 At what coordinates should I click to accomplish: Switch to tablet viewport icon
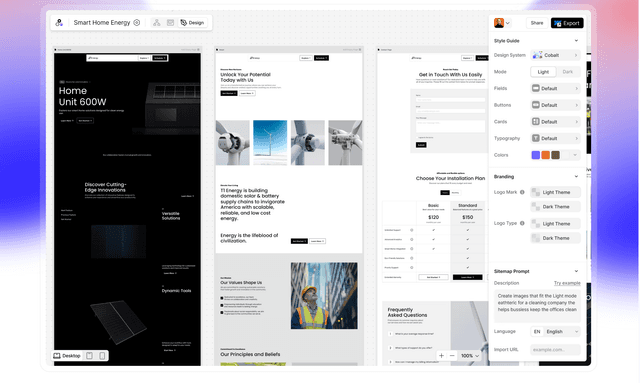tap(89, 356)
